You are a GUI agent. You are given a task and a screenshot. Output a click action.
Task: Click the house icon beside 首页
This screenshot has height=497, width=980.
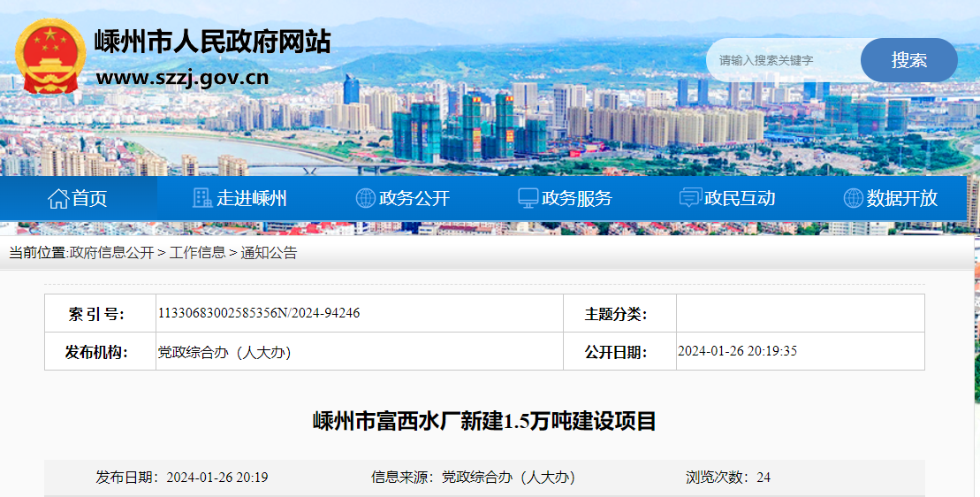[x=58, y=198]
